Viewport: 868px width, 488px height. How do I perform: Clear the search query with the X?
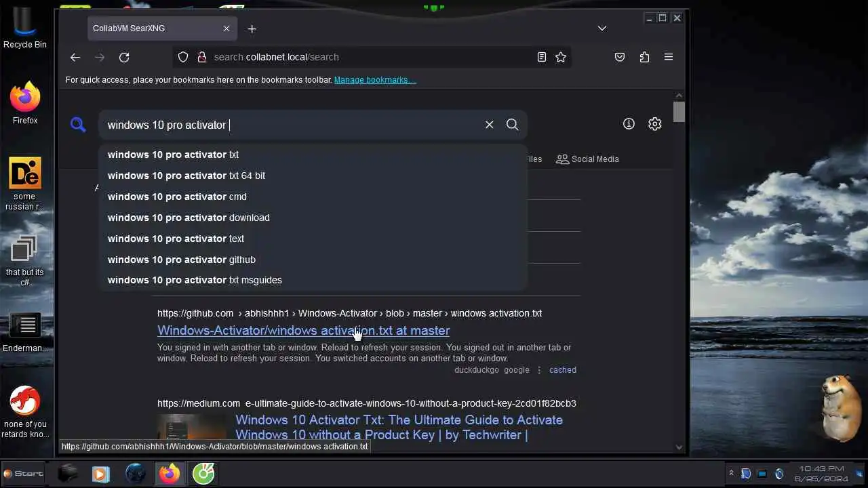click(489, 125)
